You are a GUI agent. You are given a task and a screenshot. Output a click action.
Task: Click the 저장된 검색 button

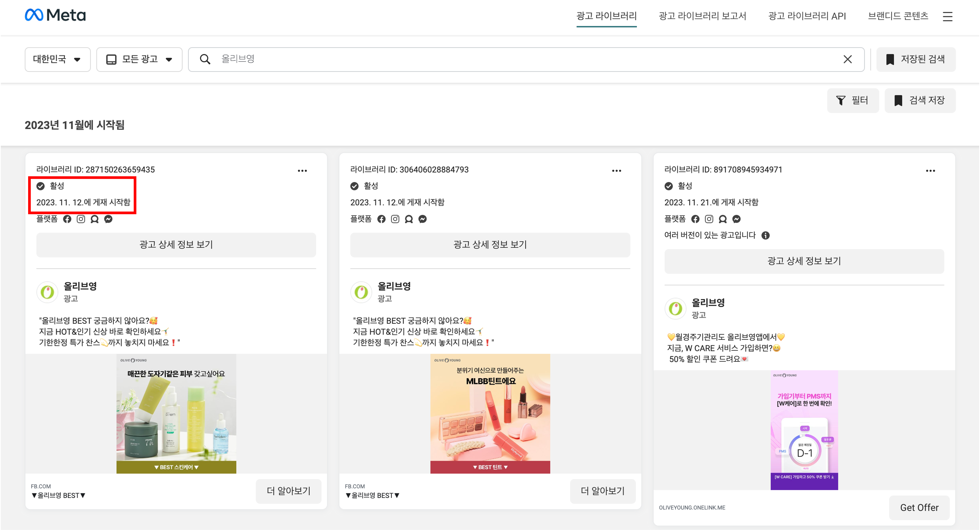916,59
